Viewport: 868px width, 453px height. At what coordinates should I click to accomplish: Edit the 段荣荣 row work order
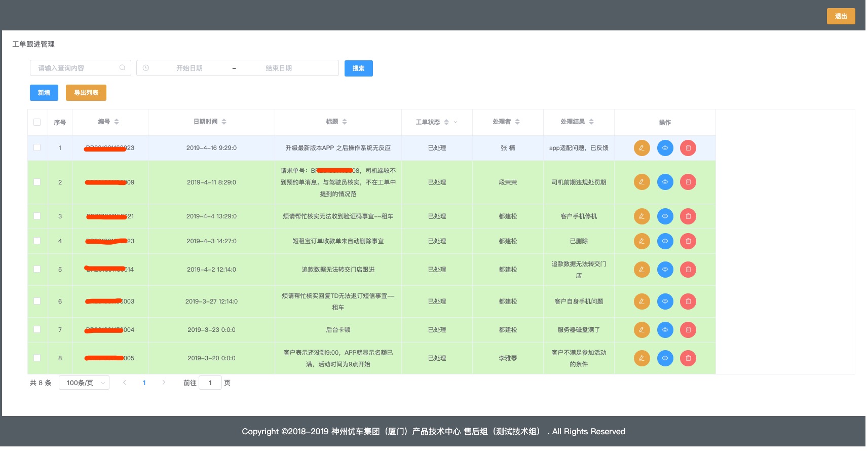coord(641,182)
